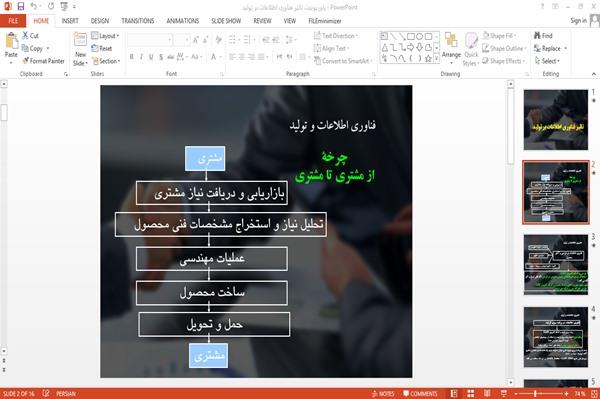
Task: Click PERSIAN language in status bar
Action: point(66,394)
